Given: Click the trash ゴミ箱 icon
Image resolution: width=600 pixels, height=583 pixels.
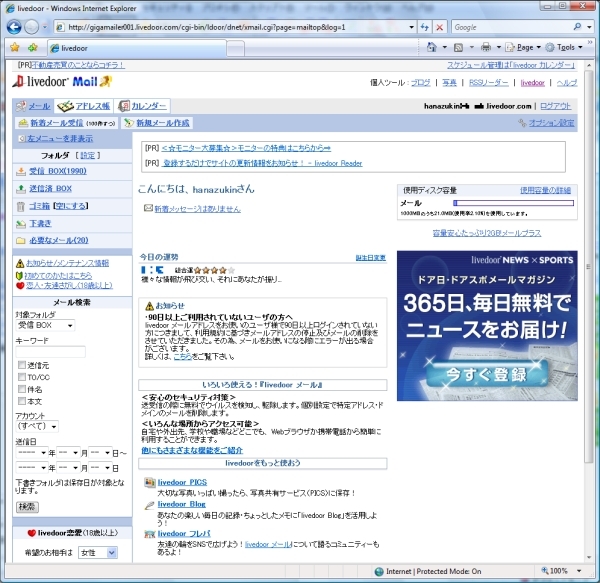Looking at the screenshot, I should [x=21, y=207].
